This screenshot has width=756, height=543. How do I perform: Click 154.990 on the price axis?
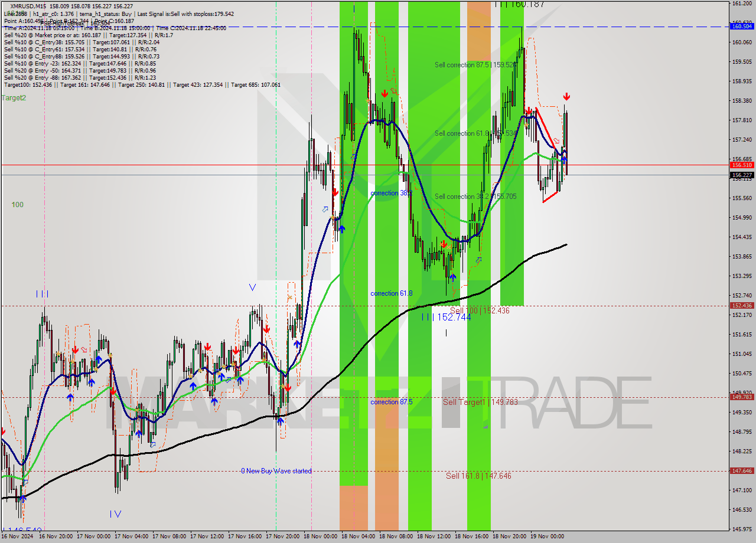point(742,218)
